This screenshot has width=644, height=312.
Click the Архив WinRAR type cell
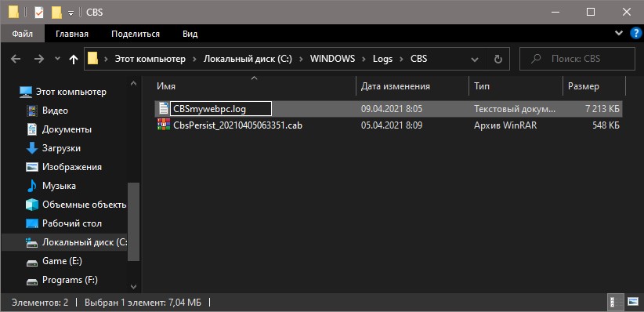[505, 125]
